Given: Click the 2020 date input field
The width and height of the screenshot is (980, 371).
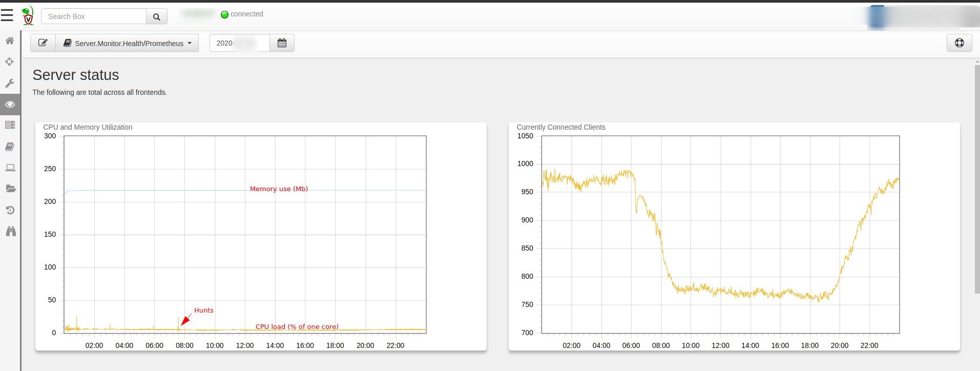Looking at the screenshot, I should pos(239,43).
